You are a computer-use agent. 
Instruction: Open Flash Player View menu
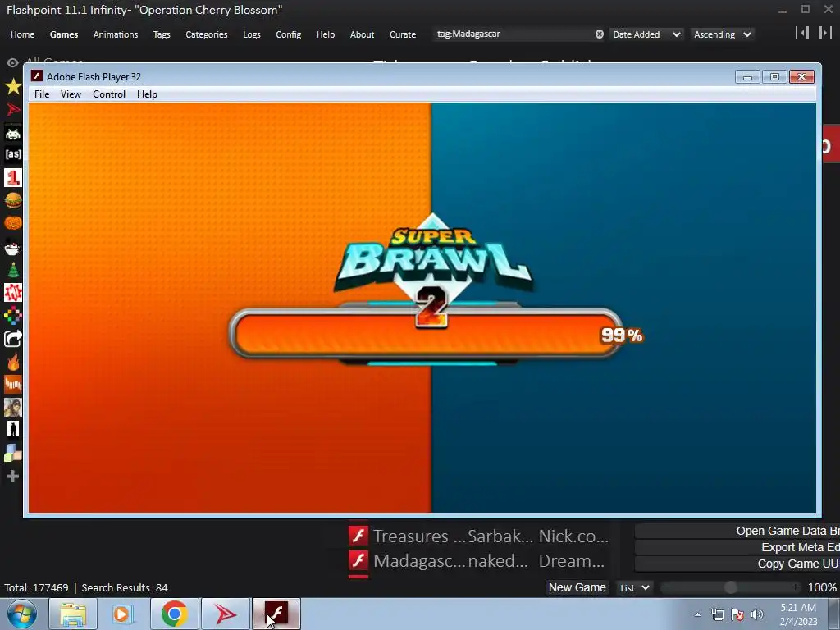71,94
